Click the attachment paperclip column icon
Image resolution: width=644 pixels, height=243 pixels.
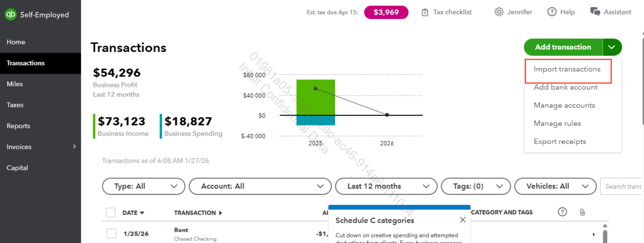coord(582,212)
